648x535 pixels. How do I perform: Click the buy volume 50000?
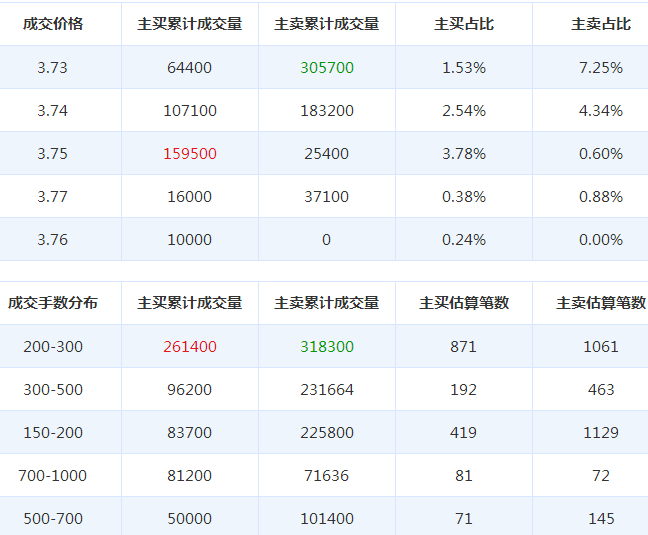point(190,518)
